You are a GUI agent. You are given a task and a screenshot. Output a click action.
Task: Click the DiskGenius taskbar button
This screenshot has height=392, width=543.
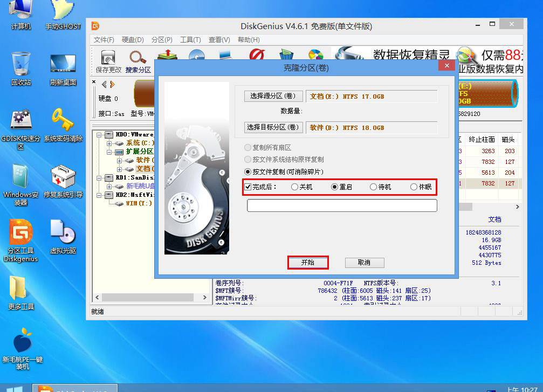(x=75, y=388)
